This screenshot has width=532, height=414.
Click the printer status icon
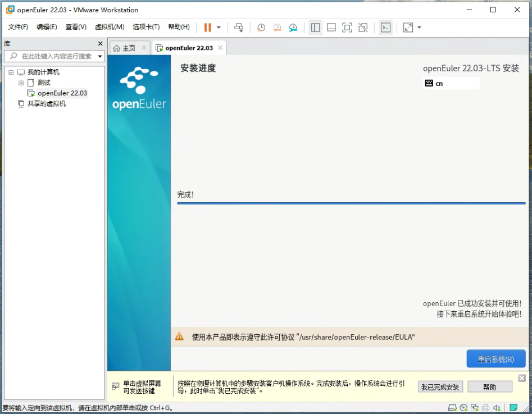pos(485,408)
